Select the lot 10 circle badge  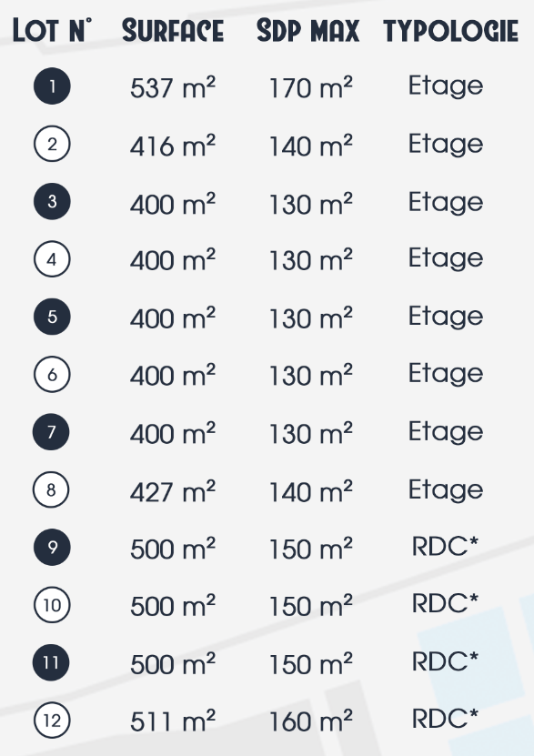pyautogui.click(x=52, y=605)
